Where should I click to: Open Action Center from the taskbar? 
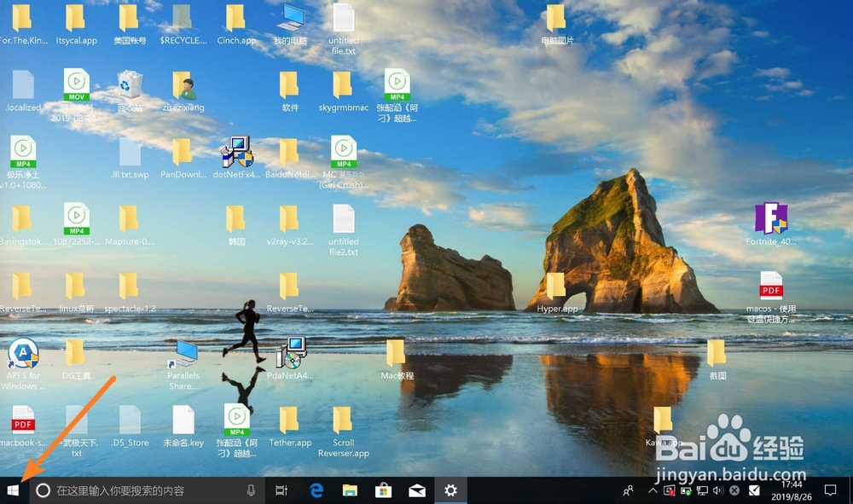coord(832,490)
